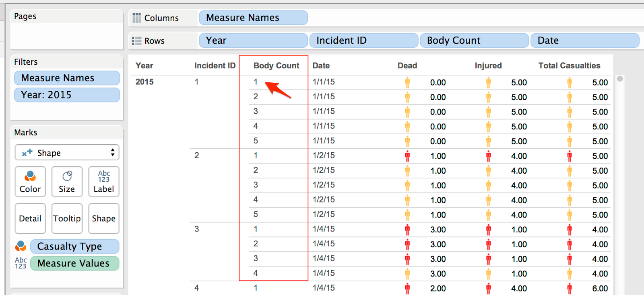Click the Measure Names filter pill
The height and width of the screenshot is (295, 644).
click(67, 78)
